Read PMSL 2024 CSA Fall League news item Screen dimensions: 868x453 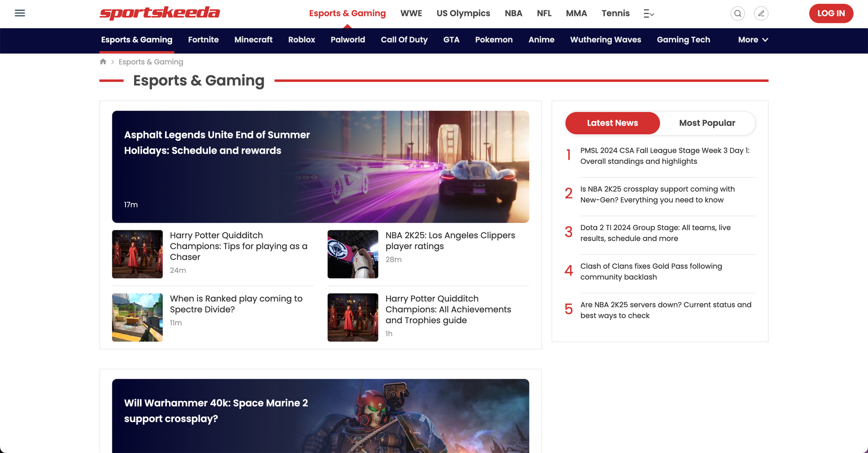click(x=665, y=156)
